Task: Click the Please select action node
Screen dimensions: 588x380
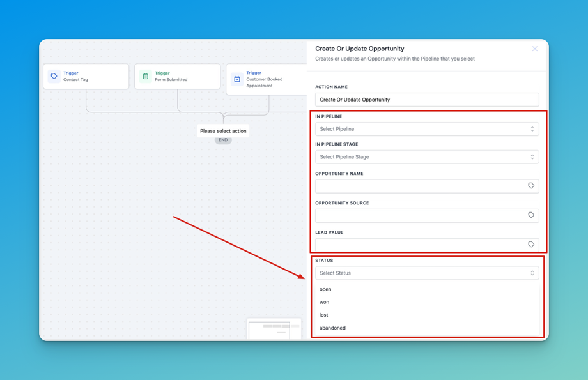Action: pos(223,131)
